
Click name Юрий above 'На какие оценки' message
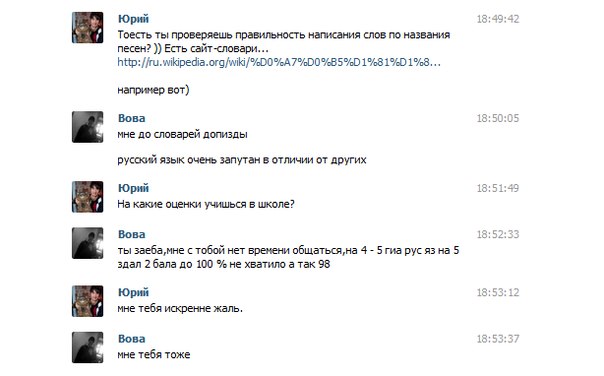point(133,188)
